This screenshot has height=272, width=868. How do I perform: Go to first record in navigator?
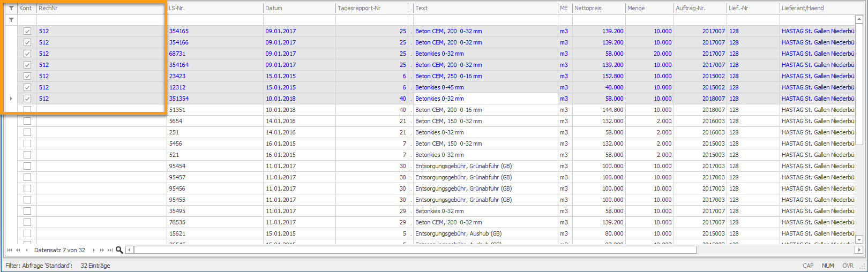(9, 250)
